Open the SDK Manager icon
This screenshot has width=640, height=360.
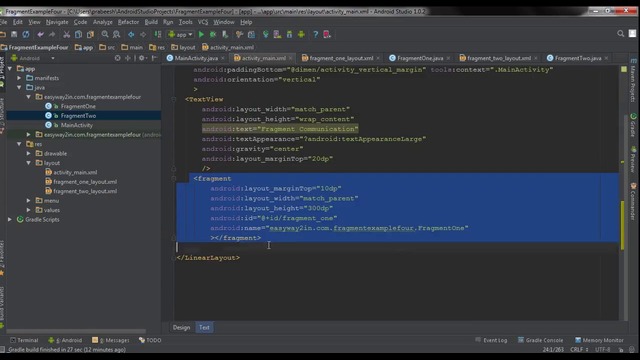tap(289, 35)
